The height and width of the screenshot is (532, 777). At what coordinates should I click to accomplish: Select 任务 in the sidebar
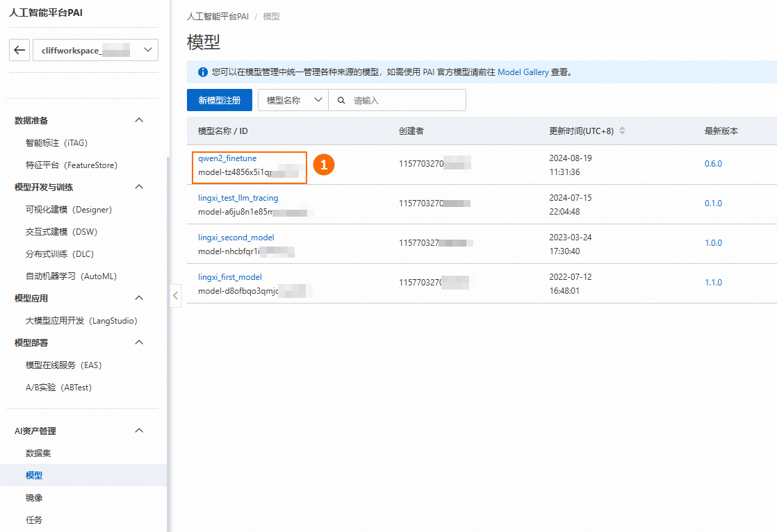[x=34, y=520]
